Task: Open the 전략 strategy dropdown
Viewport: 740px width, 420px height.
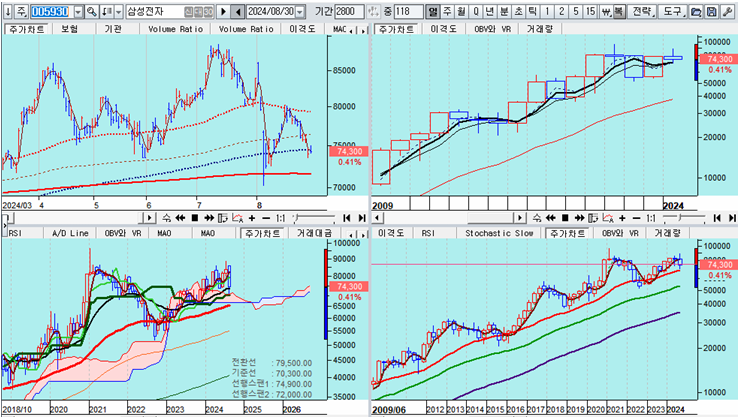Action: click(x=643, y=11)
